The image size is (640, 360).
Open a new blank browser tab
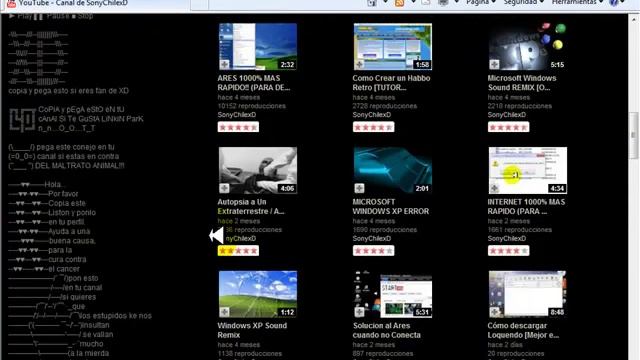pyautogui.click(x=199, y=4)
